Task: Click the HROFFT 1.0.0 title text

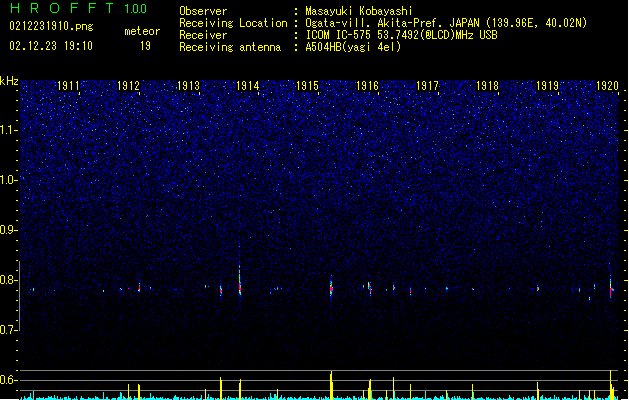Action: click(x=78, y=8)
